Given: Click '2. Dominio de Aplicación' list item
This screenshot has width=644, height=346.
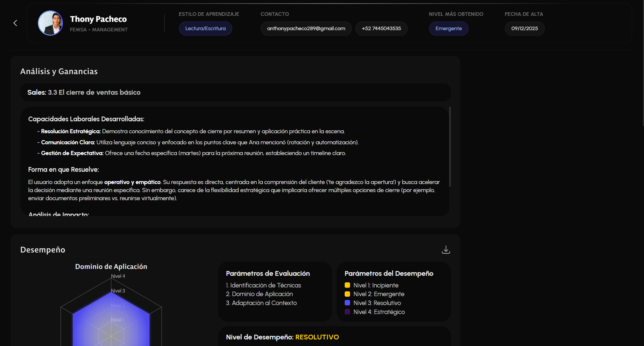Looking at the screenshot, I should click(x=259, y=294).
